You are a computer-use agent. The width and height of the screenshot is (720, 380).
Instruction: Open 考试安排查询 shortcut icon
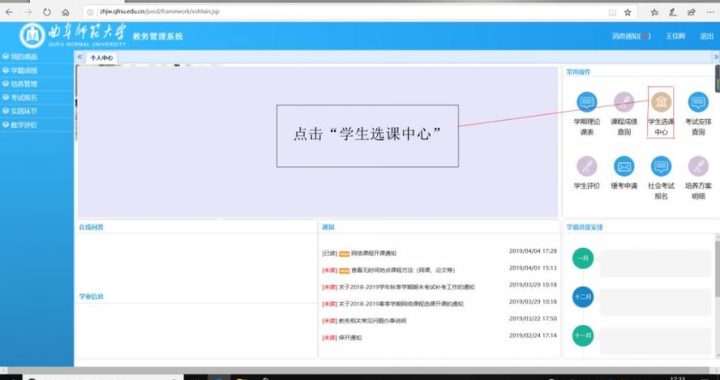tap(698, 102)
